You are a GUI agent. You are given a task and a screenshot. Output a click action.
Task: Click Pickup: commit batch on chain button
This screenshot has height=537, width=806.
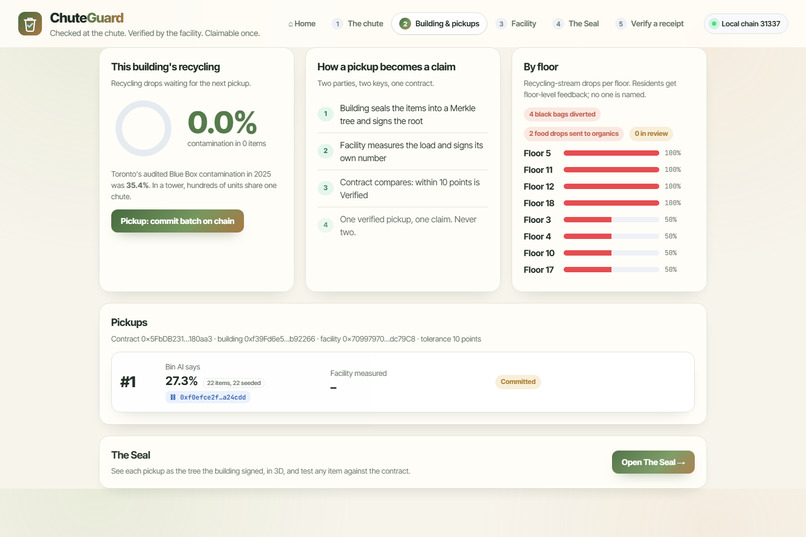[x=177, y=221]
